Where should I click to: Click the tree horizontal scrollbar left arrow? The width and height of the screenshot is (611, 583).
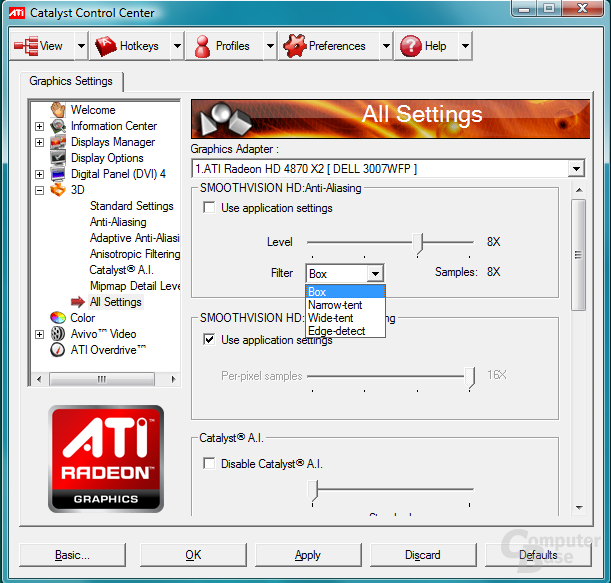39,379
